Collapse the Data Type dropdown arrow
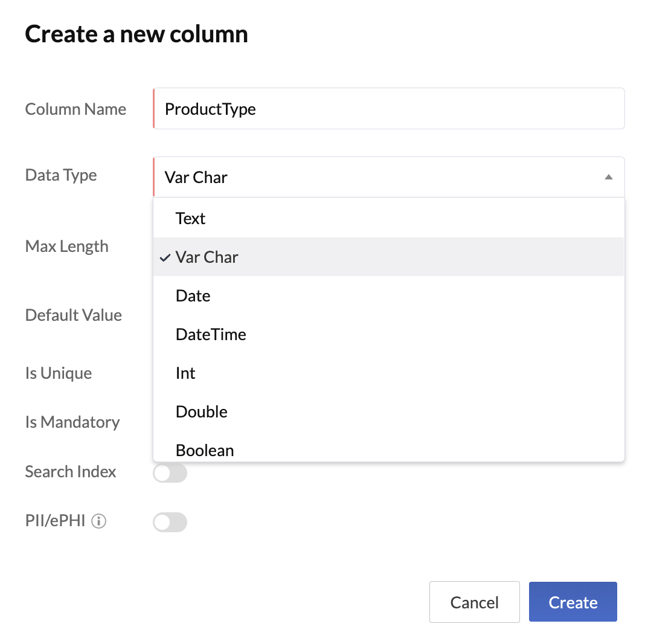This screenshot has height=644, width=645. (x=610, y=176)
